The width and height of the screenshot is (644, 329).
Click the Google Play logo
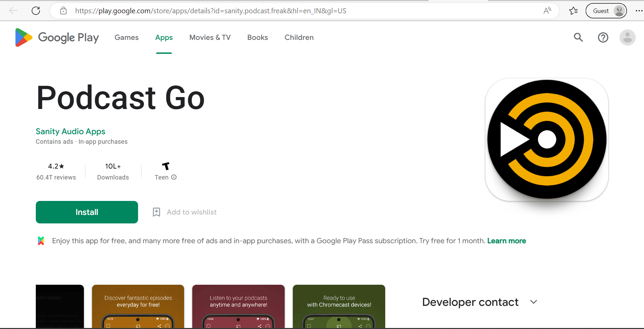57,37
